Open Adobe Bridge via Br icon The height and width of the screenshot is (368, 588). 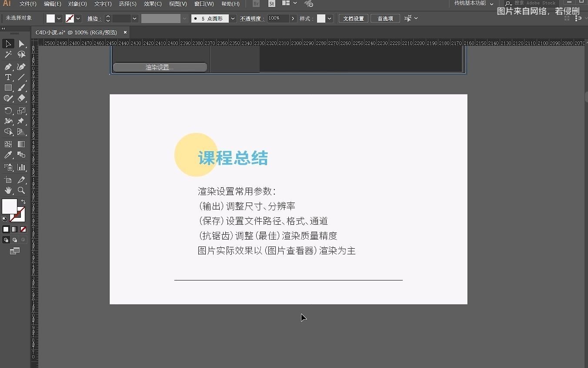256,3
